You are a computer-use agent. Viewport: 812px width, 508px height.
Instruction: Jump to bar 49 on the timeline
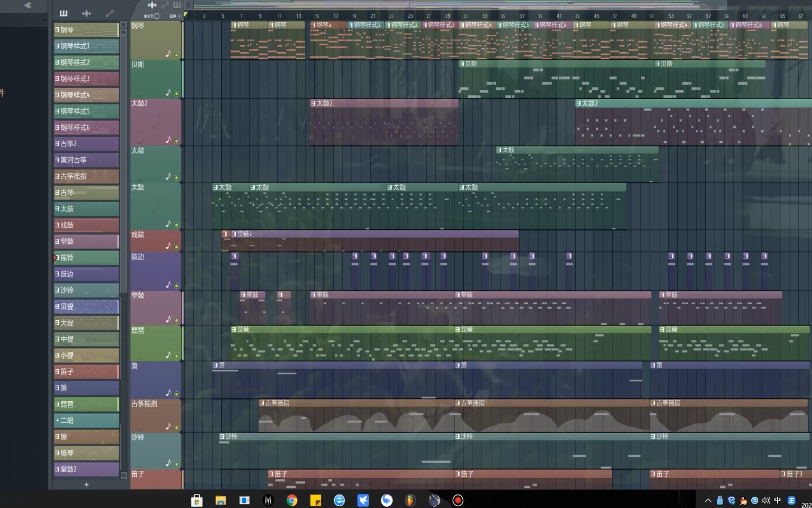click(x=634, y=16)
